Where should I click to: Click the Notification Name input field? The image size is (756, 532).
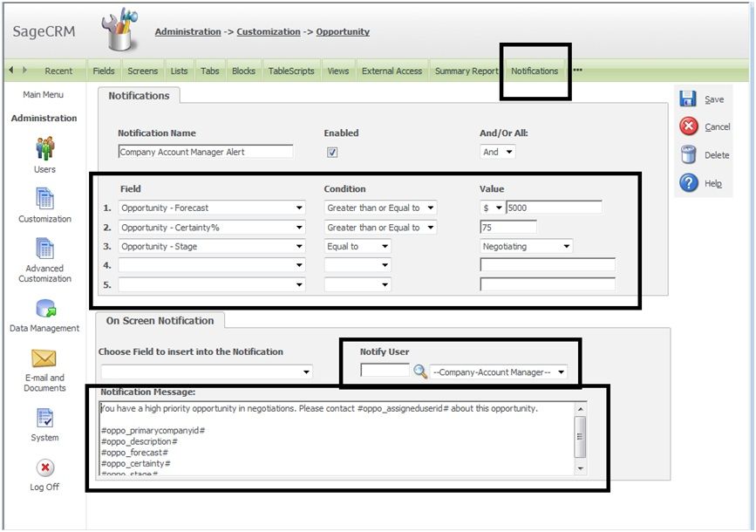[x=206, y=152]
